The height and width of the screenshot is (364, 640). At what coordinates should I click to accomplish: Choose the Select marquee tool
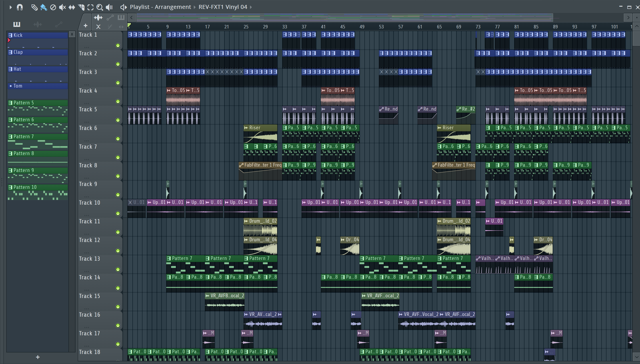click(x=90, y=7)
